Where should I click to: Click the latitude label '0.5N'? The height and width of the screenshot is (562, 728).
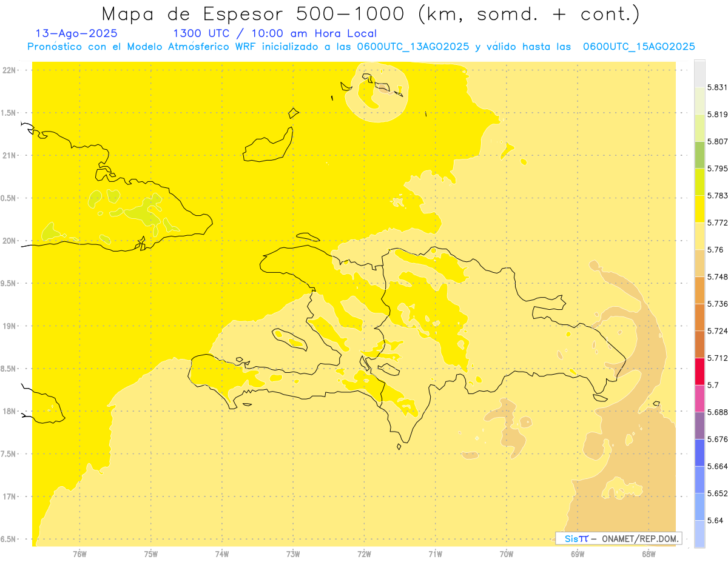pos(9,198)
